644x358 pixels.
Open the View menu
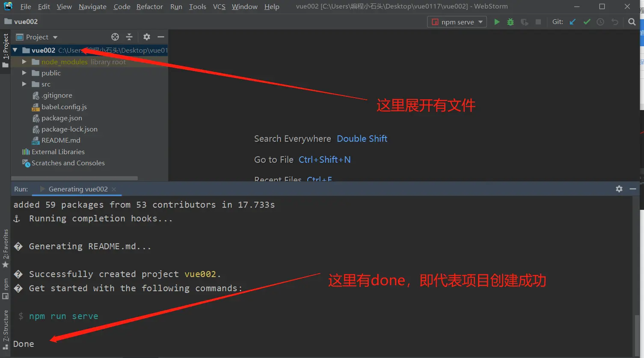coord(64,6)
